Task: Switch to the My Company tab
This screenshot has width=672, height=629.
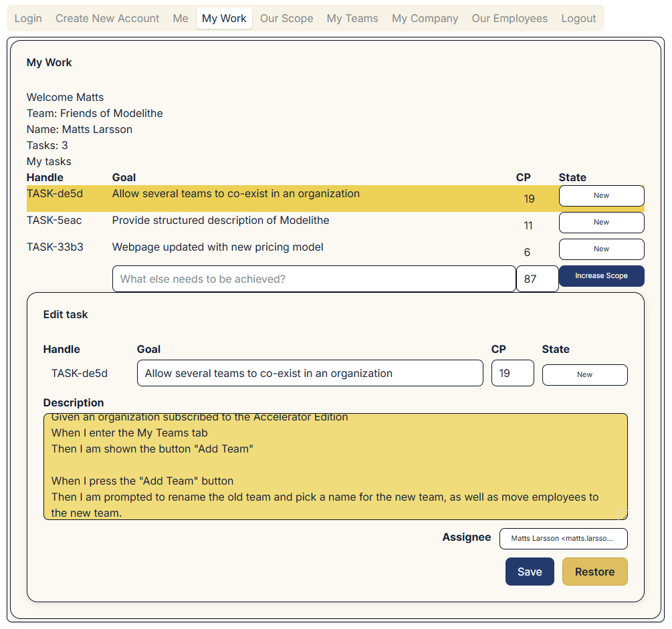Action: pos(425,18)
